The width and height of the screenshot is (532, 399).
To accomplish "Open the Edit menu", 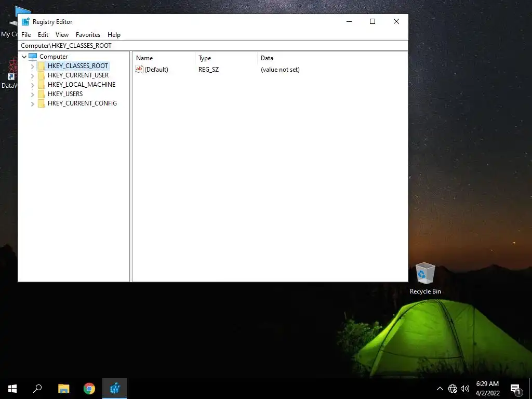I will [x=43, y=35].
